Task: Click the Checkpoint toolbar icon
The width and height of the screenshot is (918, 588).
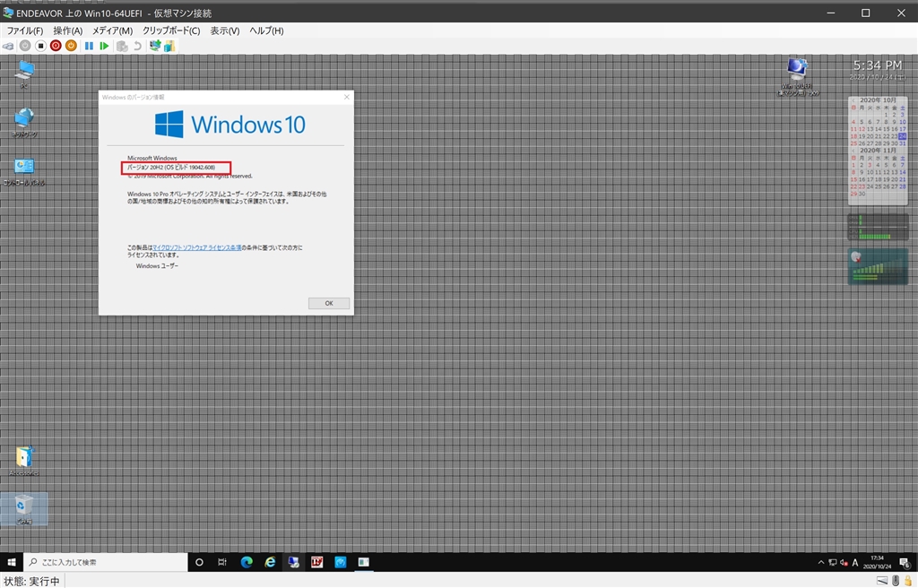Action: point(122,46)
